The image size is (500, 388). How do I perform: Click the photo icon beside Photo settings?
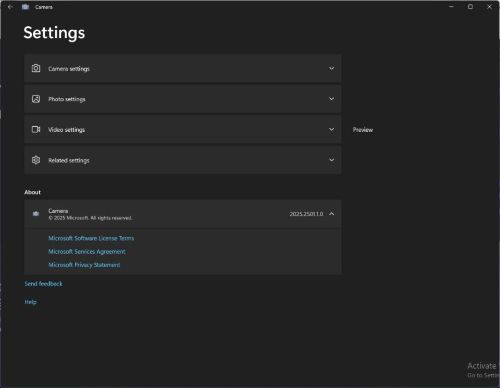coord(36,99)
